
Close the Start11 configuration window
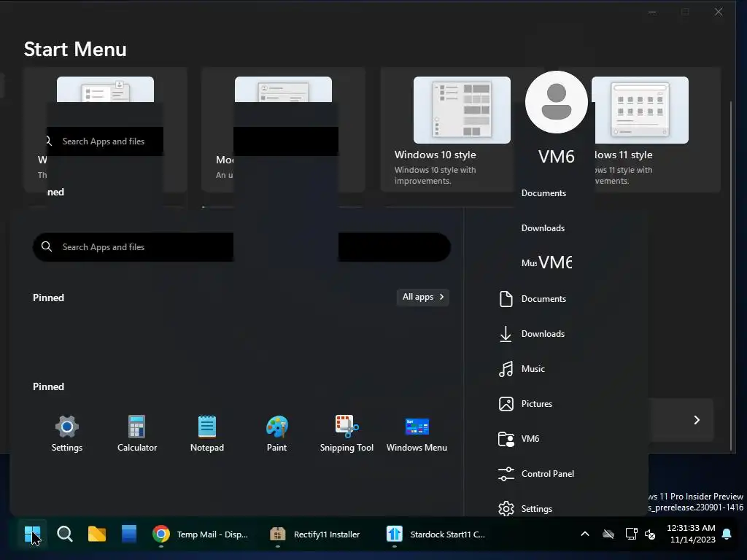coord(719,12)
